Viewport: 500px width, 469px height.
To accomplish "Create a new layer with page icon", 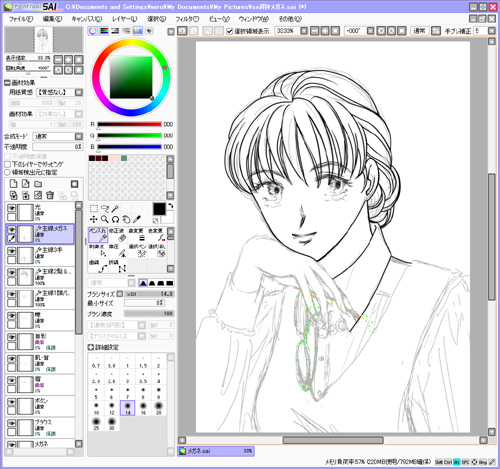I will [13, 184].
